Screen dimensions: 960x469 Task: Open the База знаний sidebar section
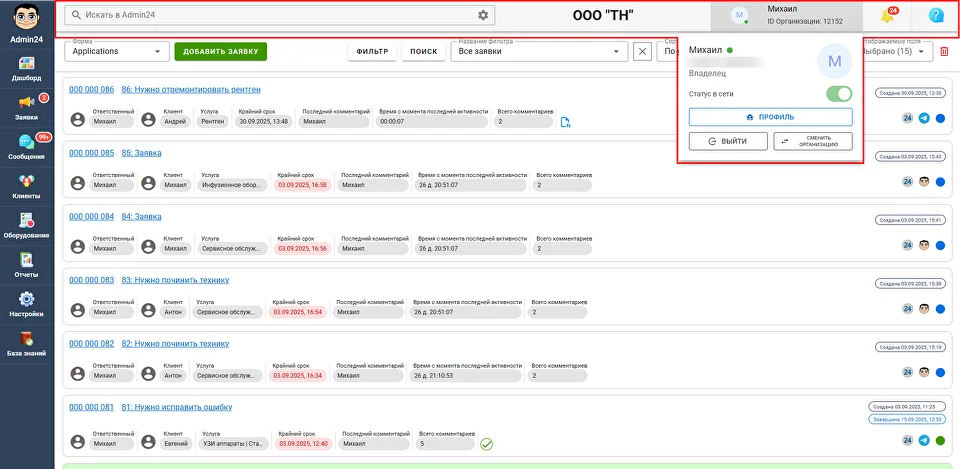pos(26,343)
